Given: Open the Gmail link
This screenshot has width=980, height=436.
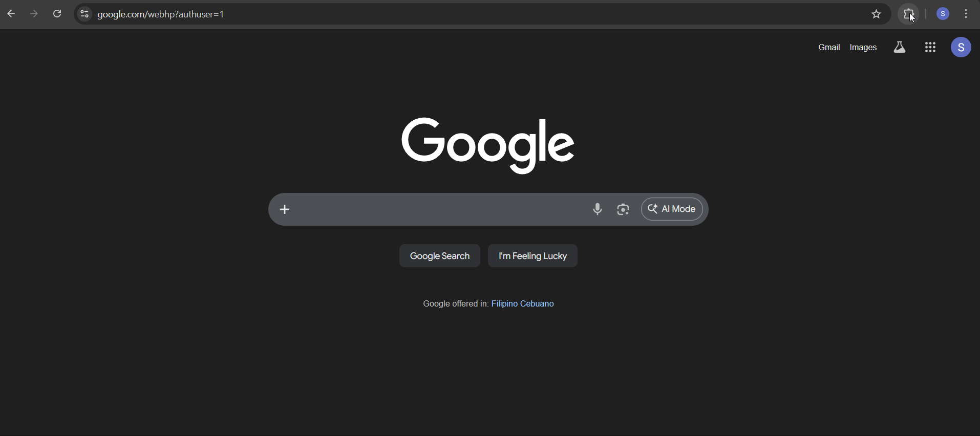Looking at the screenshot, I should coord(829,48).
